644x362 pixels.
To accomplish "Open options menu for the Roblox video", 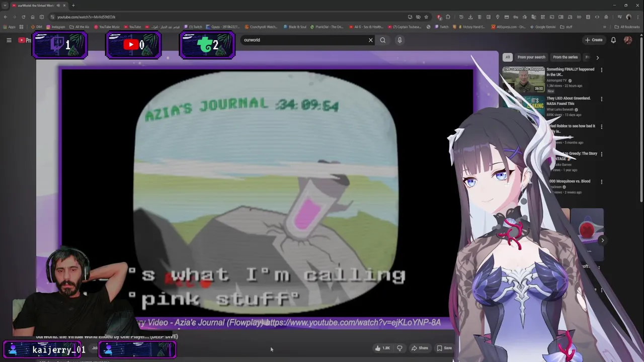I will (601, 127).
